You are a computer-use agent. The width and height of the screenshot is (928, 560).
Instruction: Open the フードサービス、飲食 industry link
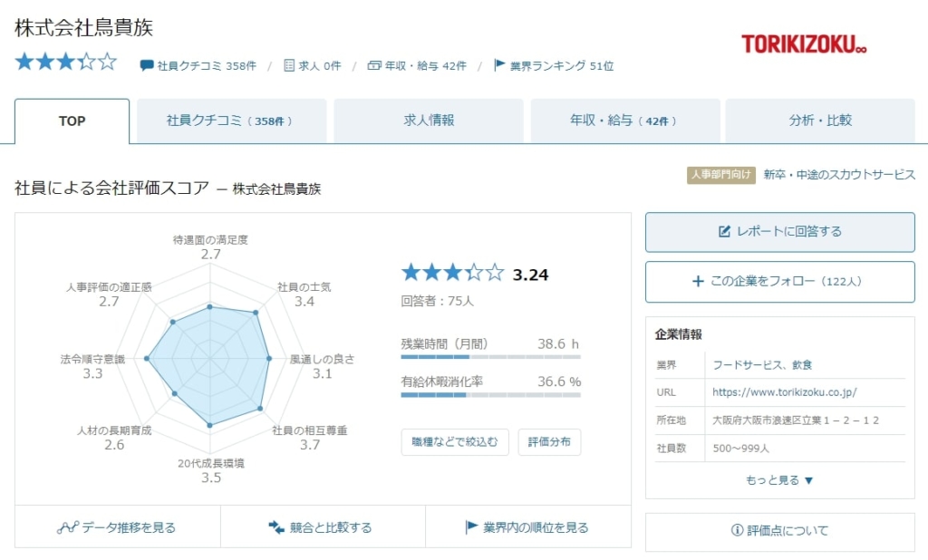click(x=762, y=364)
